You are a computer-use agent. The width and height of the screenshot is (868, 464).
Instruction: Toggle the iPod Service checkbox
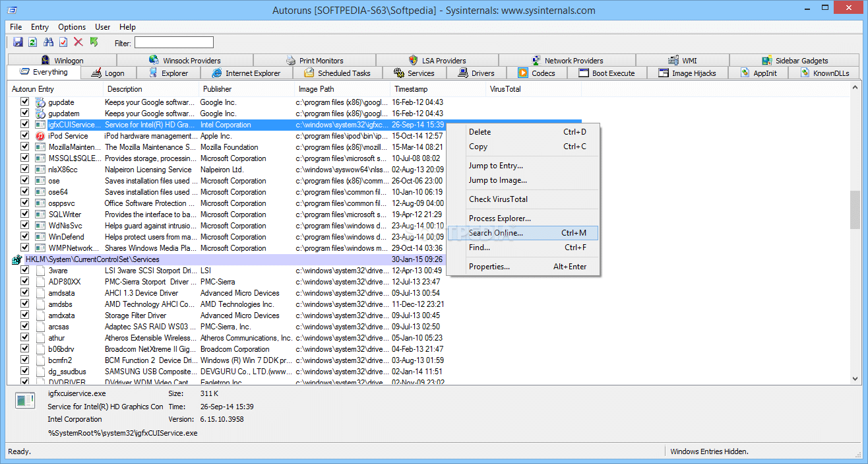click(24, 136)
